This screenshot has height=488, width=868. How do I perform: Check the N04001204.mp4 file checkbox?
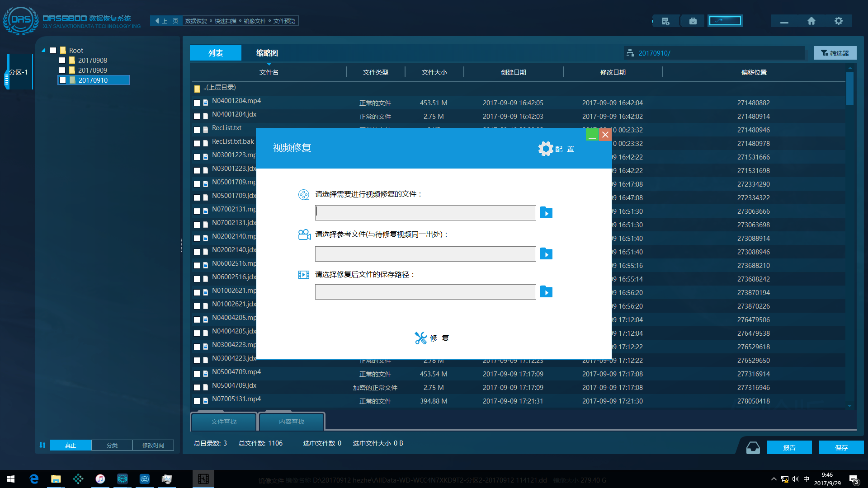(197, 103)
